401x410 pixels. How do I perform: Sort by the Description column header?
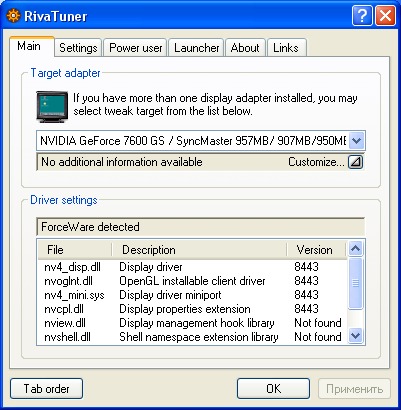[199, 250]
